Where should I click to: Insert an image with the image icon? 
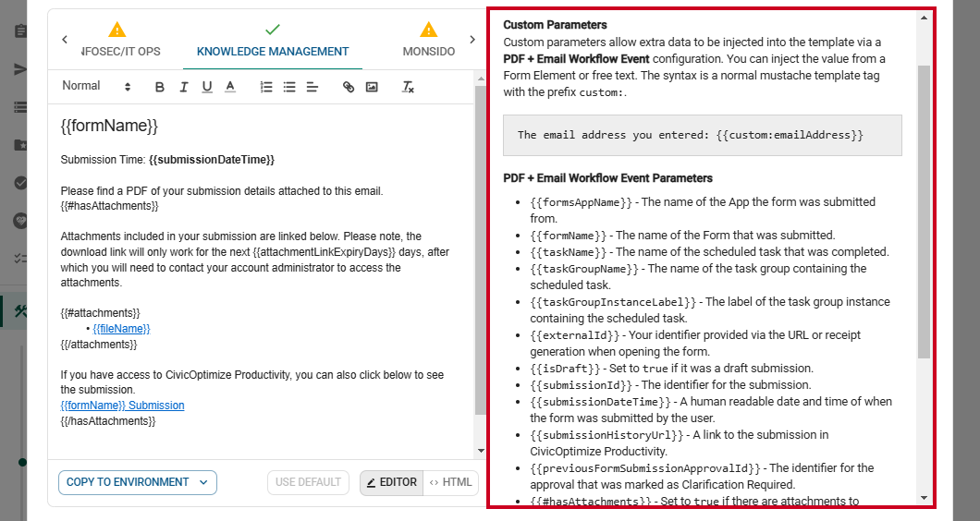(x=372, y=88)
